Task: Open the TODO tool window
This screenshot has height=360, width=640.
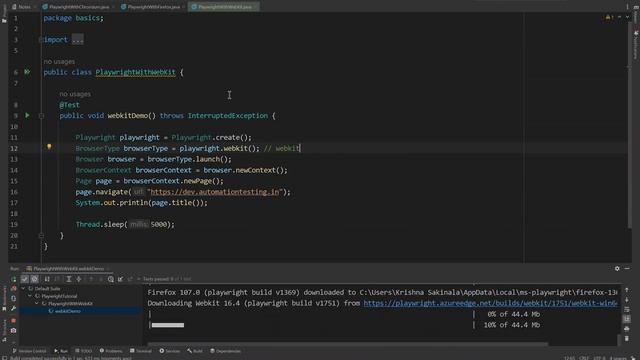Action: tap(84, 351)
